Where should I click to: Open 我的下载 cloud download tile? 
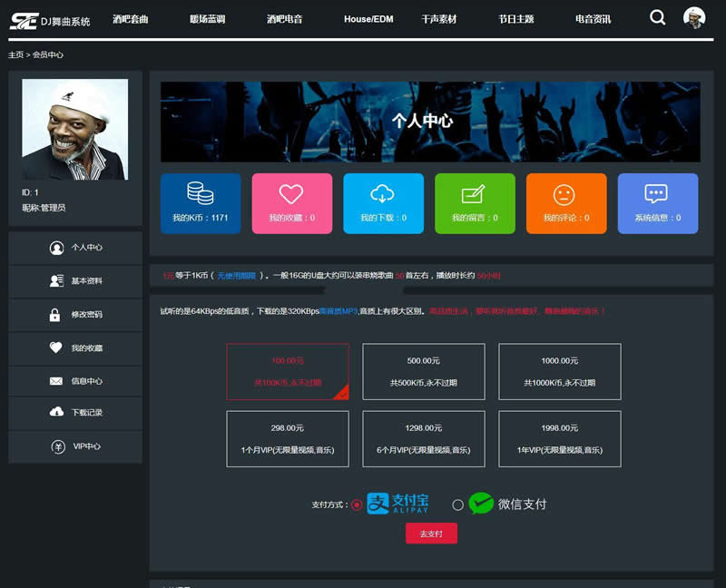(383, 203)
